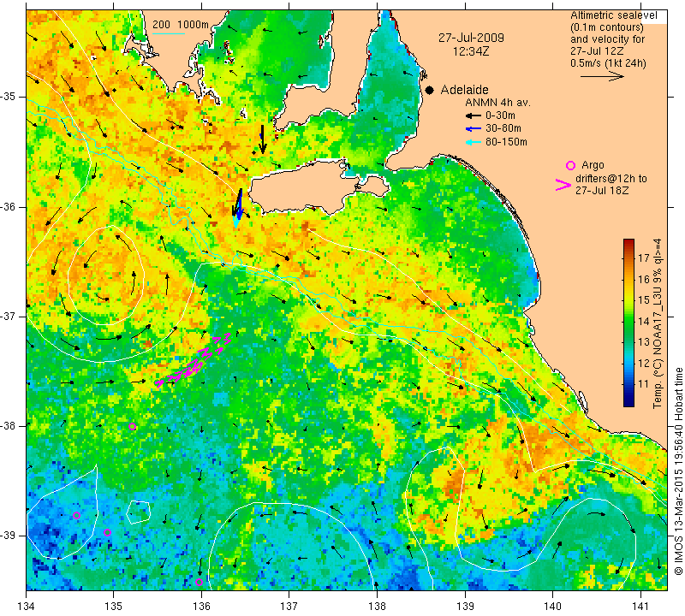
Task: Click the blue 30-80m legend arrow
Action: pos(474,129)
